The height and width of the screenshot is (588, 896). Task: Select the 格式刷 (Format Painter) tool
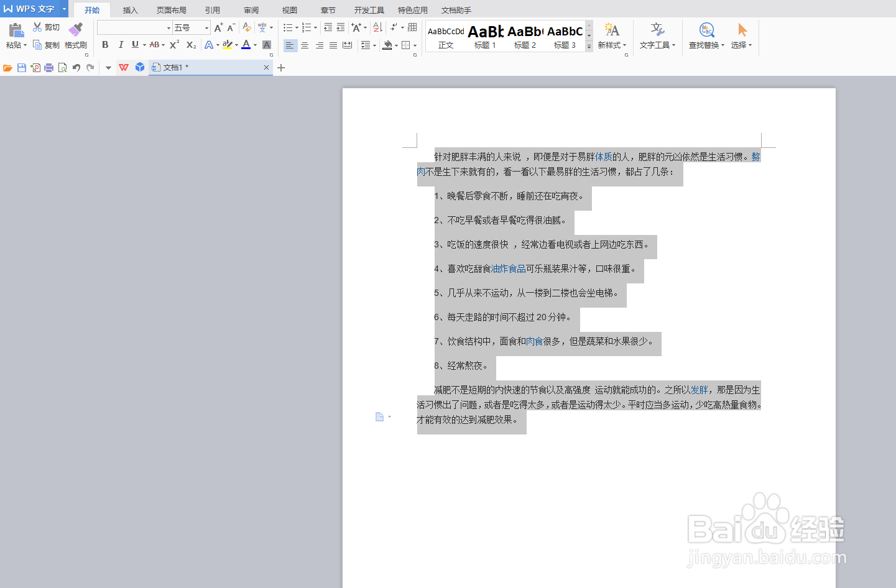(75, 36)
